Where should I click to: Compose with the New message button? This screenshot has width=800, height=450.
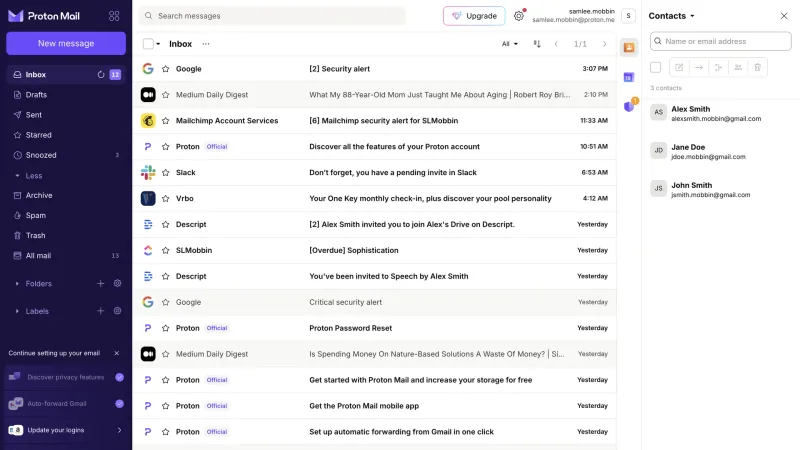pos(66,43)
